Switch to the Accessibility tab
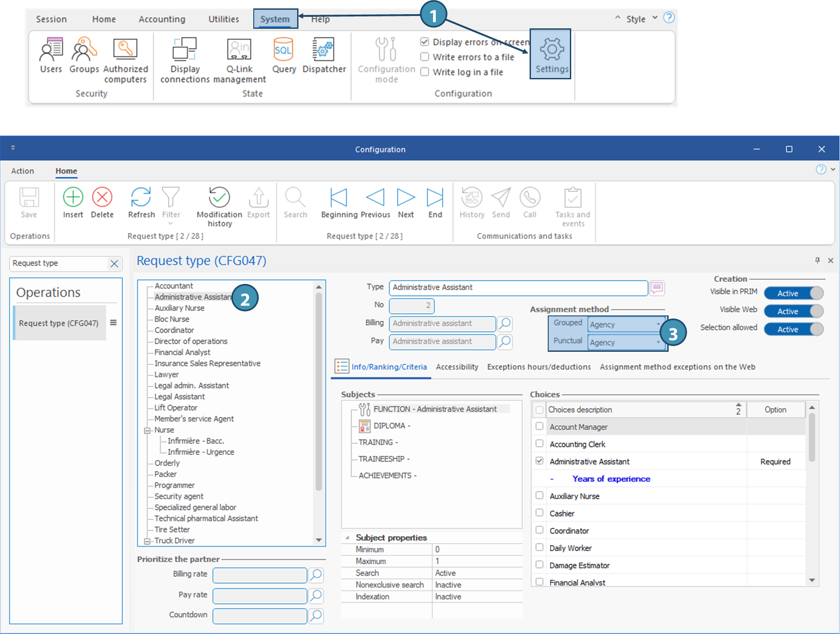This screenshot has height=634, width=840. (457, 367)
